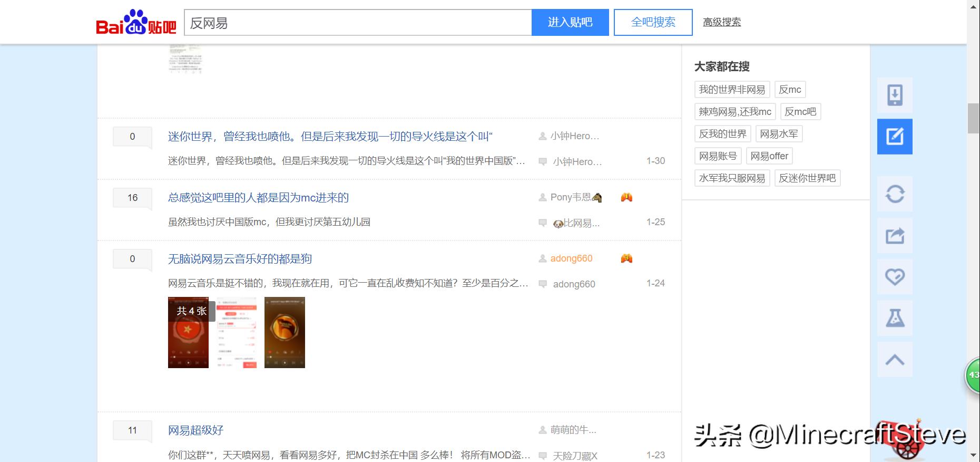The height and width of the screenshot is (462, 980).
Task: Click the trending tag 辣鸡网易,还我mc
Action: pyautogui.click(x=735, y=112)
